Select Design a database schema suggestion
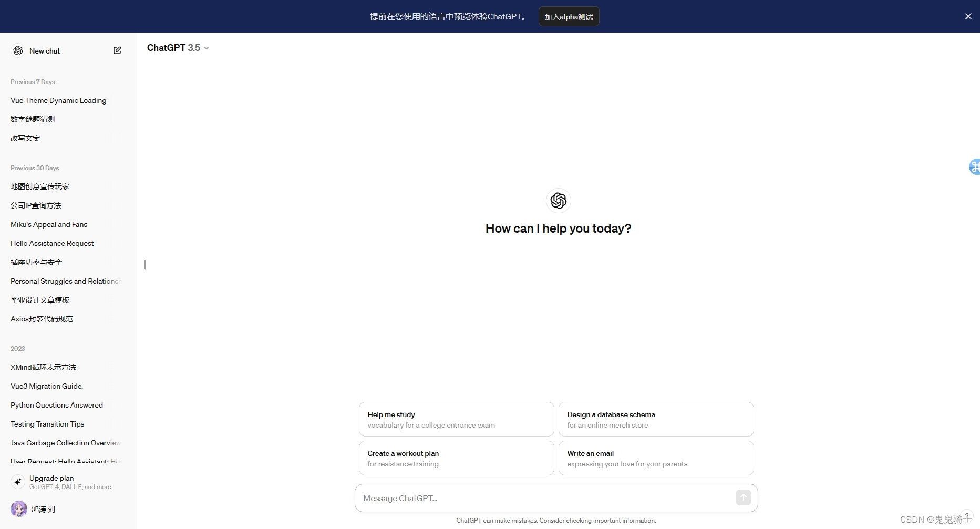980x529 pixels. [656, 419]
